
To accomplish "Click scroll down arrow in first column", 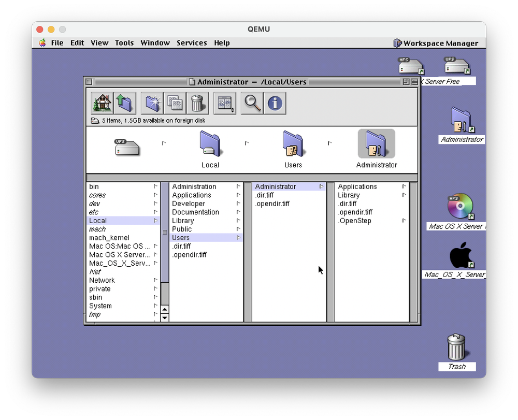I will pos(165,318).
